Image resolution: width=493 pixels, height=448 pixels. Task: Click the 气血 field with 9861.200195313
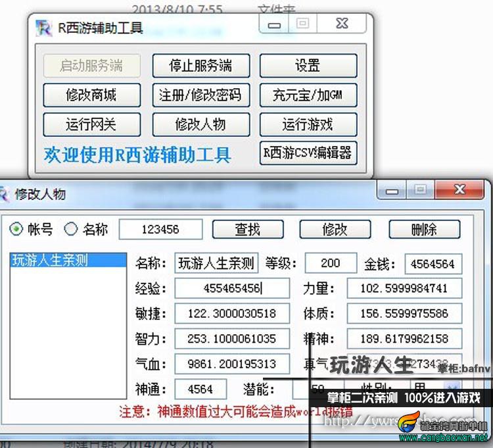pos(232,364)
